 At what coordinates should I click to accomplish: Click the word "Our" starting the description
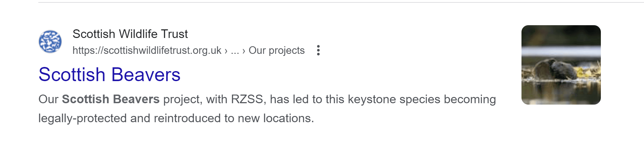[x=48, y=99]
